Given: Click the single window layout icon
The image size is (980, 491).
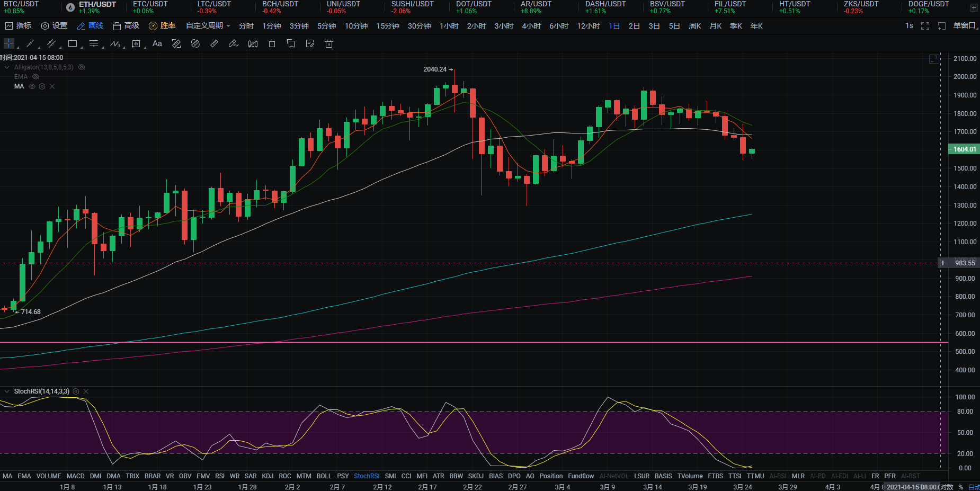Looking at the screenshot, I should [x=942, y=26].
